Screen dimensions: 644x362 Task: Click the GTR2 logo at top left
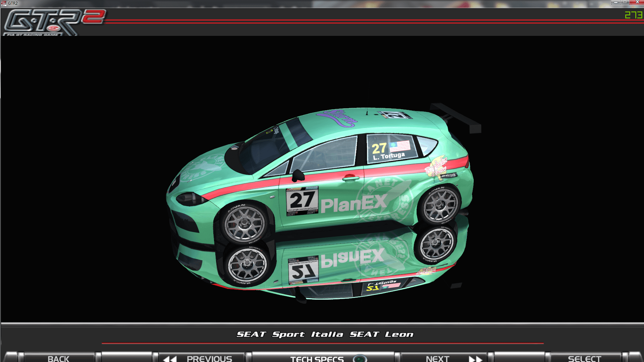[x=55, y=22]
